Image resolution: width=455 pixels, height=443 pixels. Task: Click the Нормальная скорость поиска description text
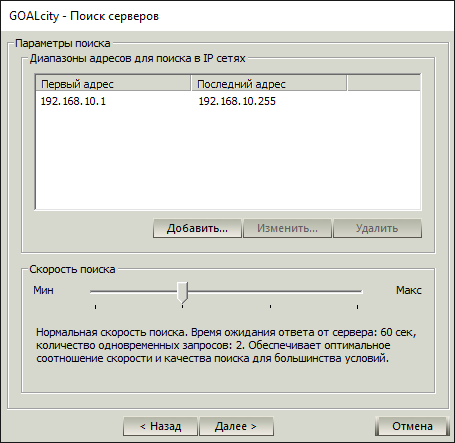pos(227,345)
